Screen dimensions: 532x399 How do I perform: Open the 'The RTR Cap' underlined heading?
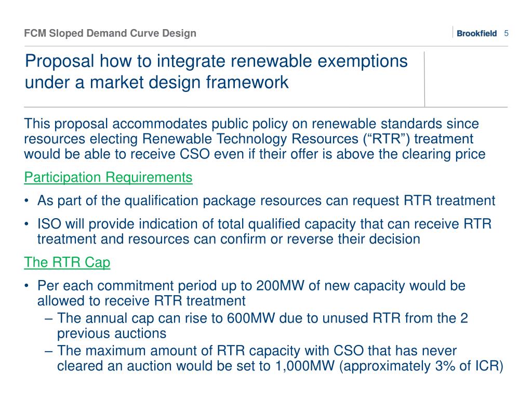coord(67,262)
